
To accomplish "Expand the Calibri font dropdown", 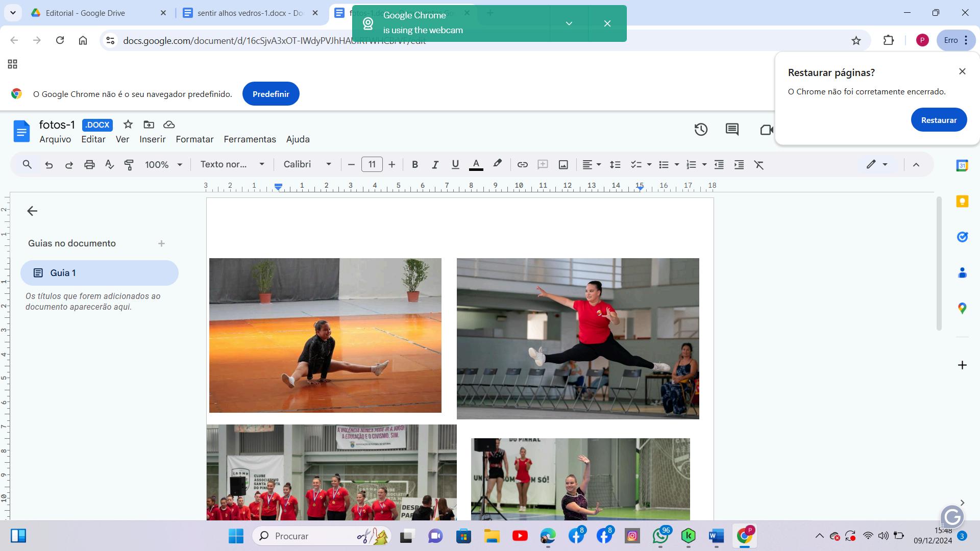I will point(307,164).
